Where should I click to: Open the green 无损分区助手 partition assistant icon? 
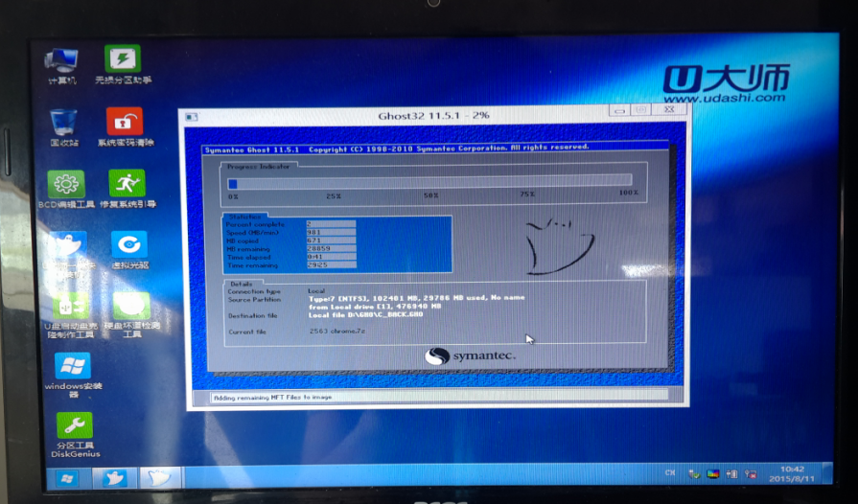pyautogui.click(x=123, y=59)
